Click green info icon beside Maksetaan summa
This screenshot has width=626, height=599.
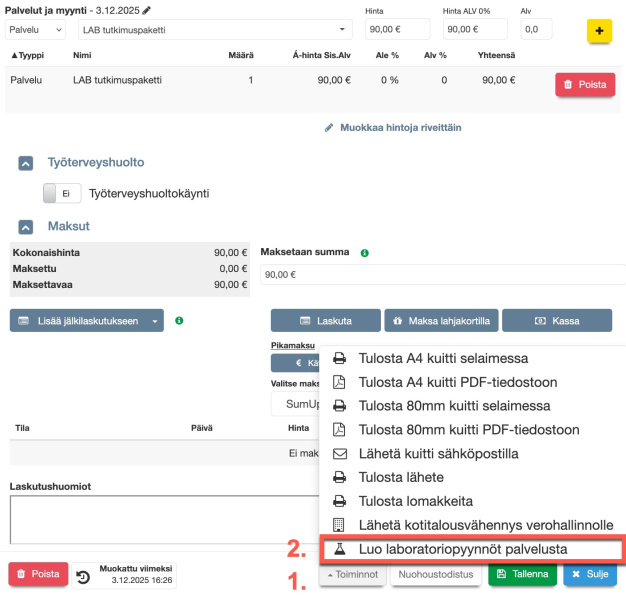[365, 253]
